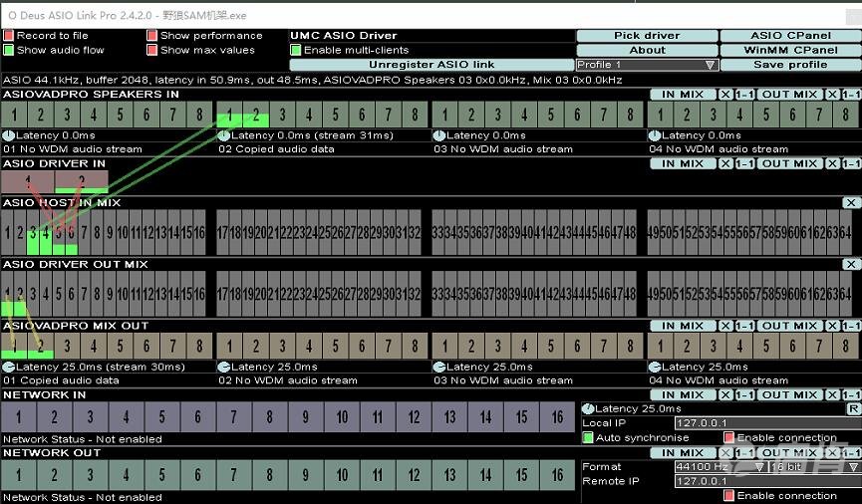862x504 pixels.
Task: Disable the Show audio flow checkbox
Action: (x=8, y=50)
